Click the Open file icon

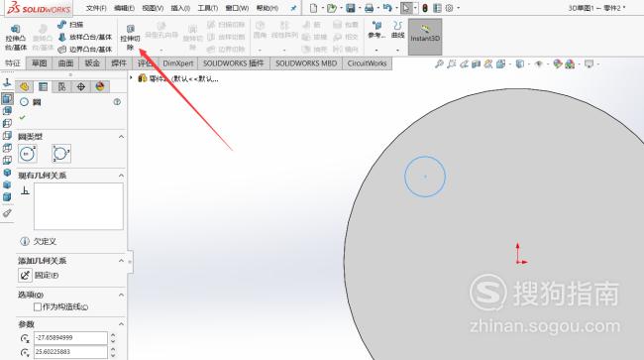[332, 8]
